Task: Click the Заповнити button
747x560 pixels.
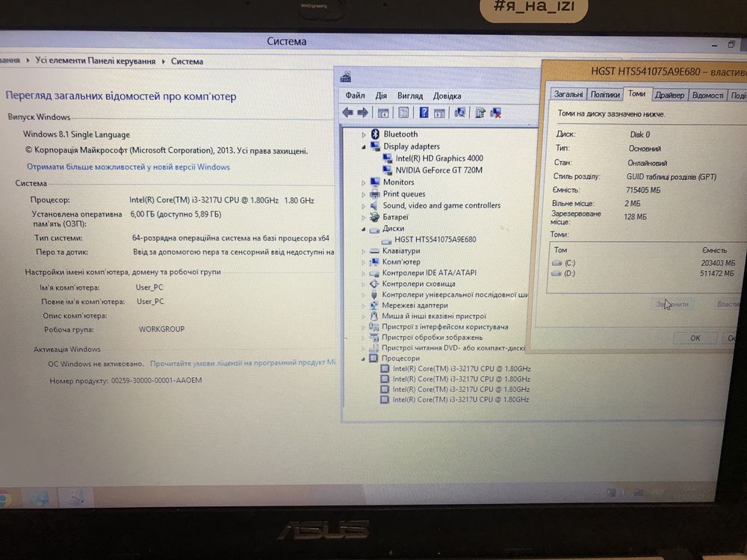Action: click(x=673, y=304)
